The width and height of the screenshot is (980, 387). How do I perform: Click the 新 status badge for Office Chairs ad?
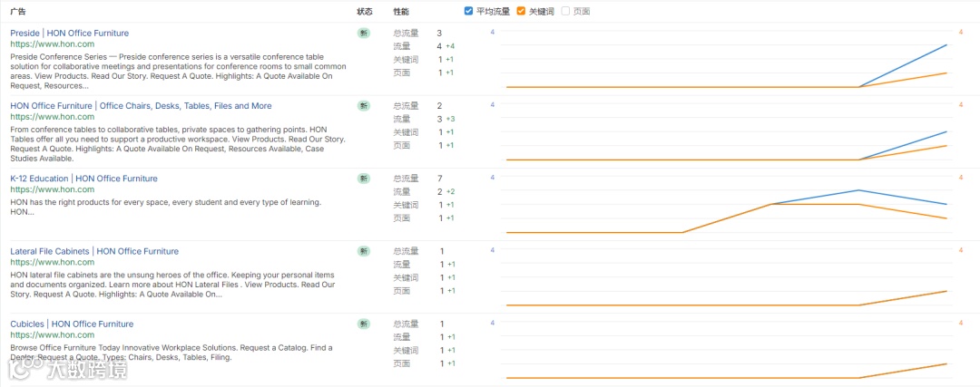coord(364,106)
